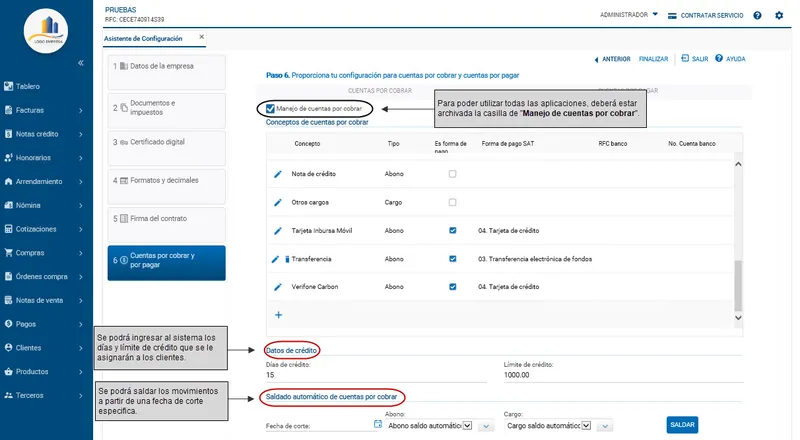Delete the Transferencia concept with trash icon
The width and height of the screenshot is (800, 440).
point(287,259)
